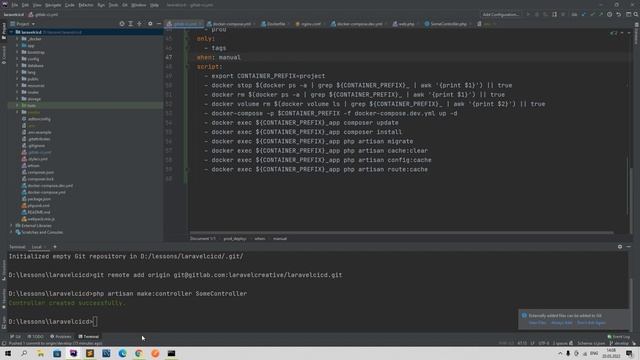Viewport: 640px width, 360px height.
Task: Select webpack.mix.js in the project tree
Action: tap(41, 219)
